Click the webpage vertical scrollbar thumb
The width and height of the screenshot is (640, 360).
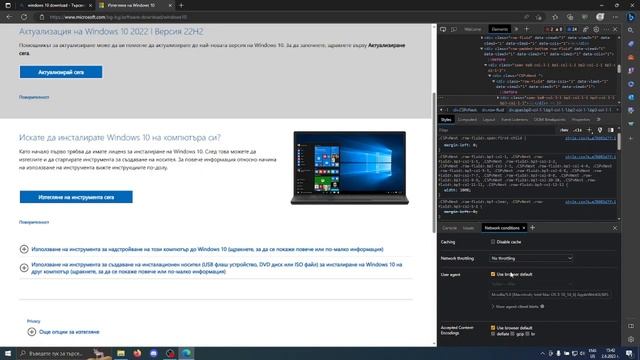click(434, 162)
